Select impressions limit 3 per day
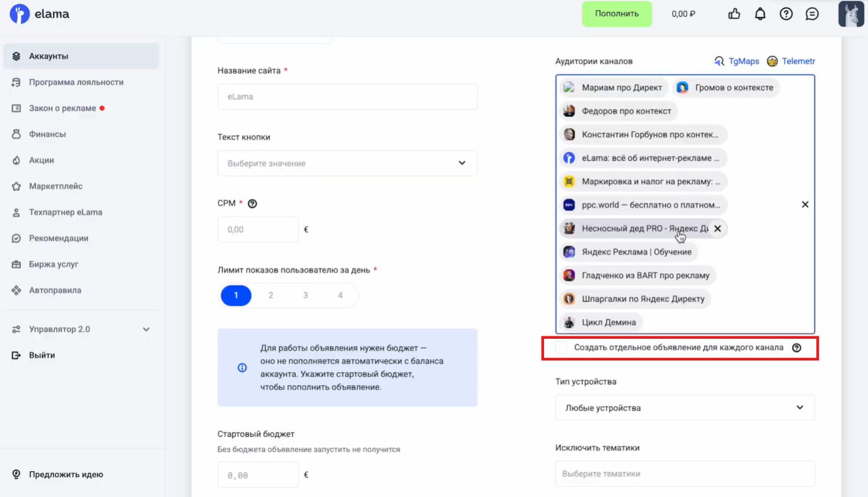Image resolution: width=868 pixels, height=497 pixels. click(305, 295)
